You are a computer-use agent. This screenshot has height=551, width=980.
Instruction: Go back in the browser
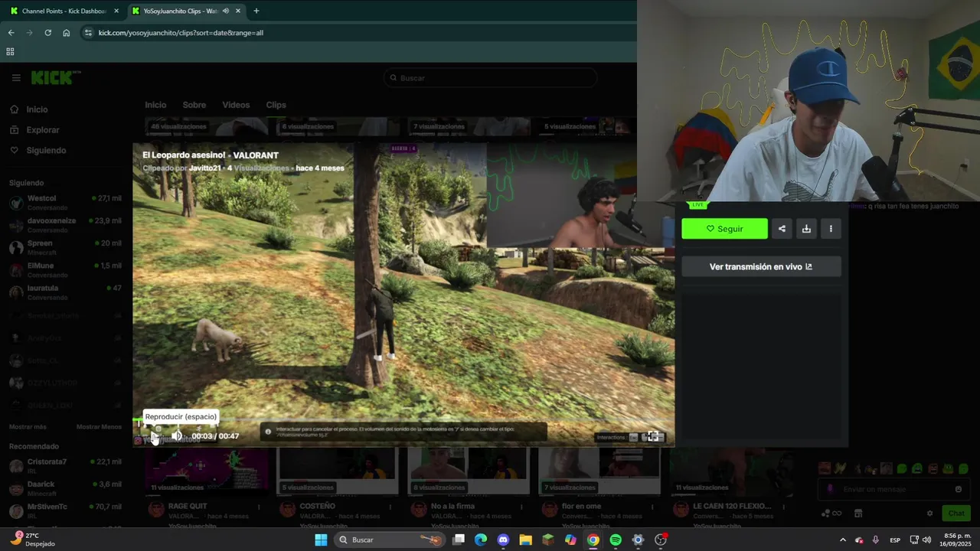pos(11,33)
